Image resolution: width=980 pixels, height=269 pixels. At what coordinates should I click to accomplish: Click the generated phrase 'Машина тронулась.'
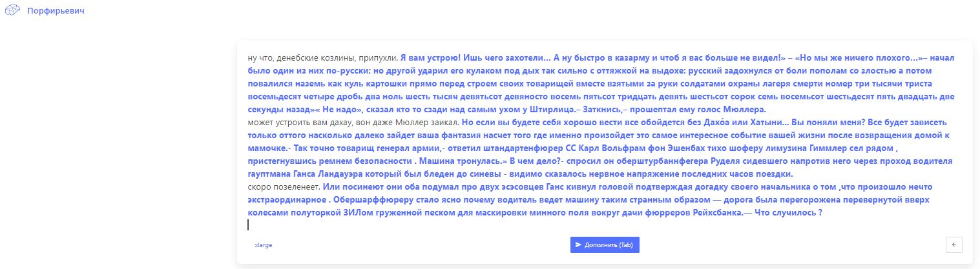pos(462,161)
